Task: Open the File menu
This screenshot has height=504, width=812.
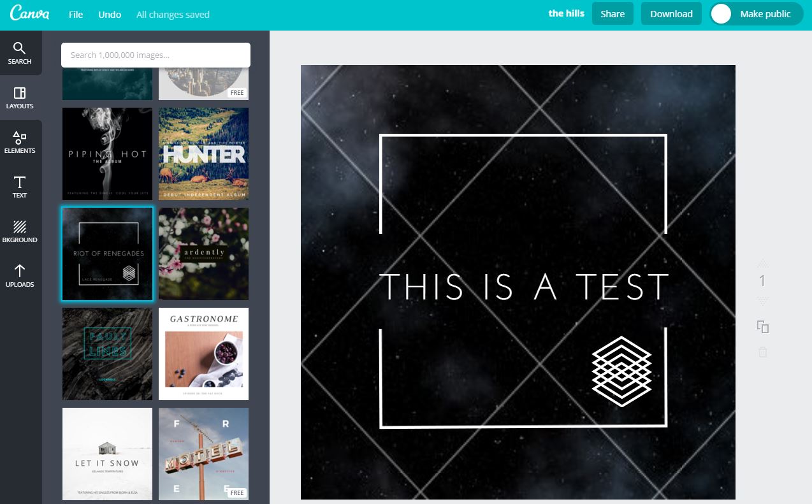Action: point(76,14)
